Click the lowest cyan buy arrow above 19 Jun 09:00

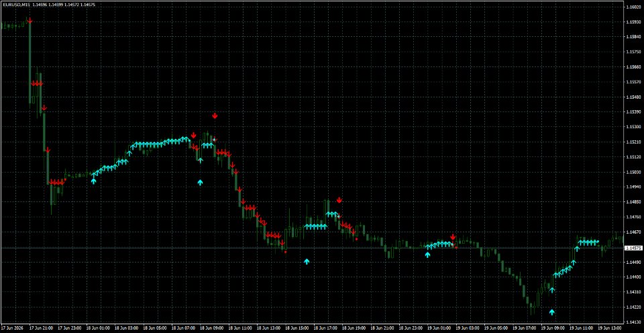click(552, 312)
